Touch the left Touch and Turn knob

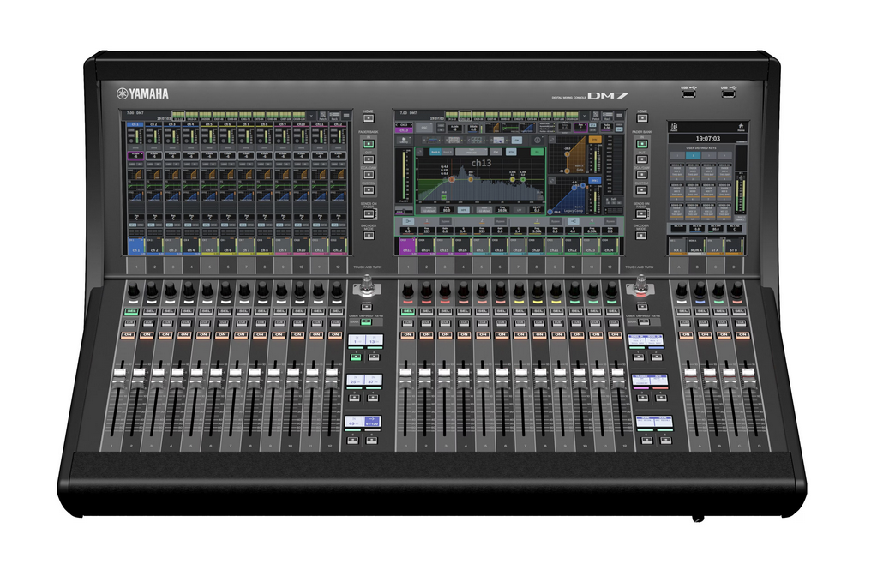pos(367,285)
